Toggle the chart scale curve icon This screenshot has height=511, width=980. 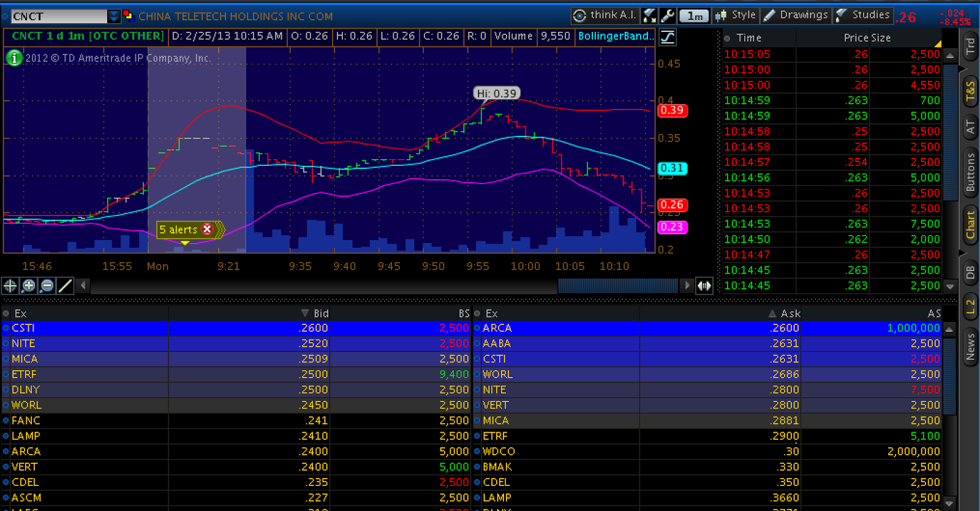(x=668, y=37)
